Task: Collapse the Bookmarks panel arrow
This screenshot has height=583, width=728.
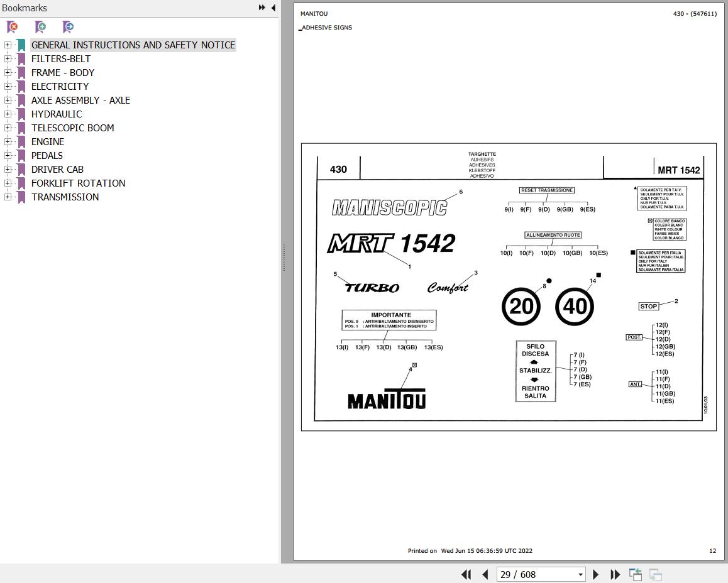Action: coord(273,8)
